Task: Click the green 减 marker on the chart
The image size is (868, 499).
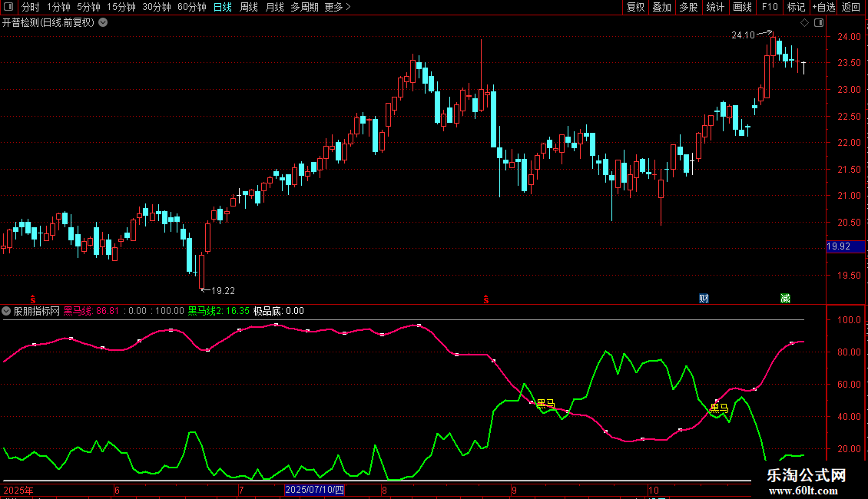Action: coord(785,299)
